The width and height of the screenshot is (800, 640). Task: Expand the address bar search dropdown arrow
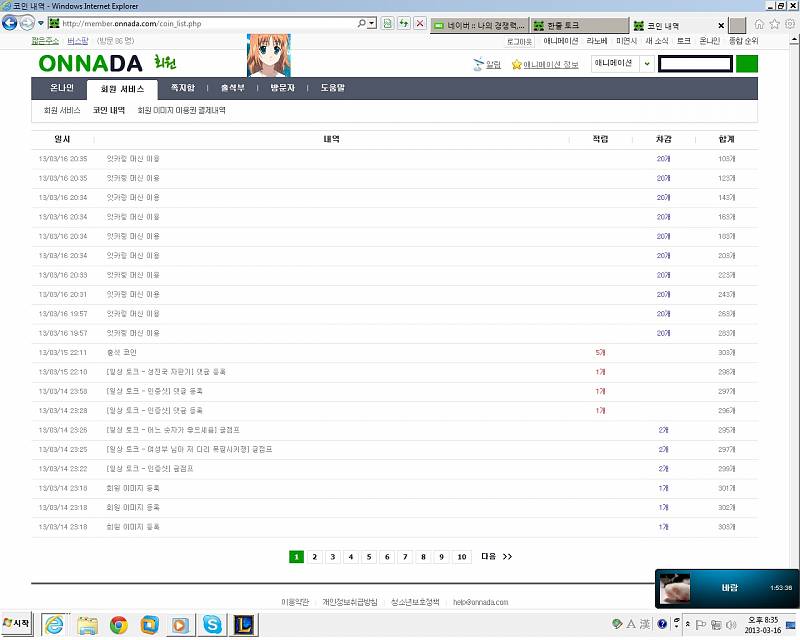[372, 23]
